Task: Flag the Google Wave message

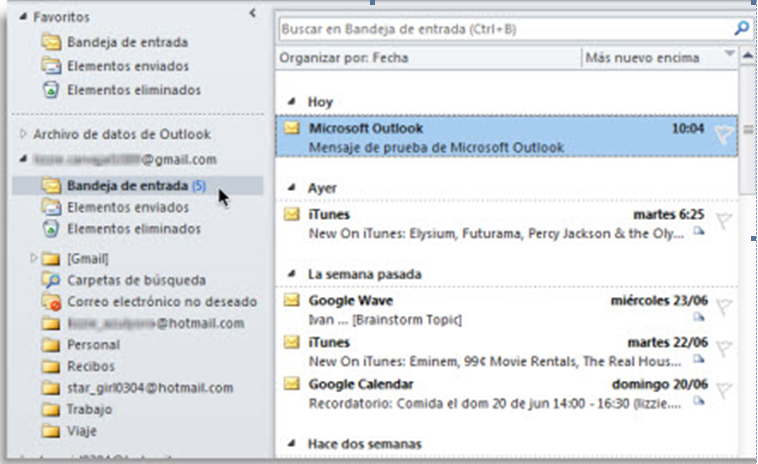Action: [724, 306]
